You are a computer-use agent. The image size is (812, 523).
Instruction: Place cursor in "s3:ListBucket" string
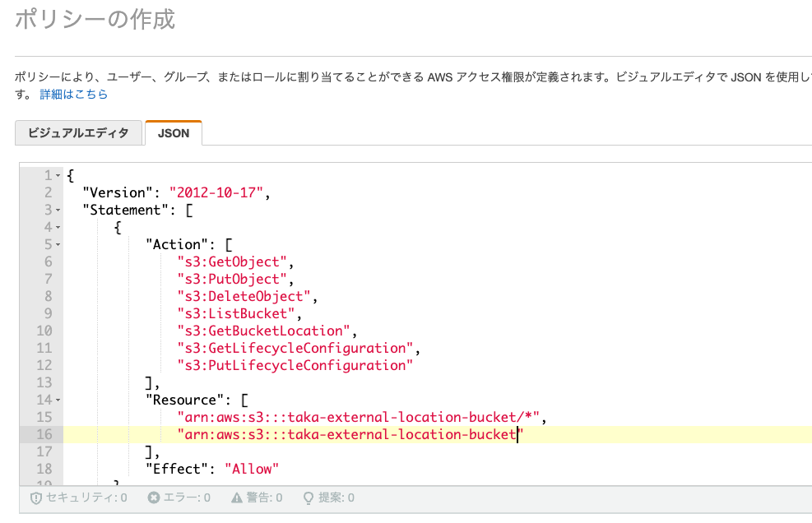pyautogui.click(x=236, y=313)
